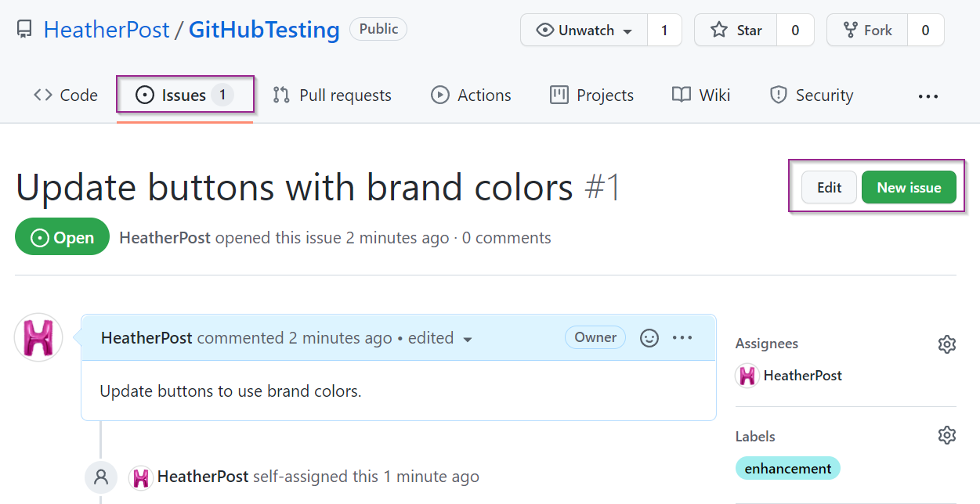
Task: View the stargazers count next to Star
Action: point(795,31)
